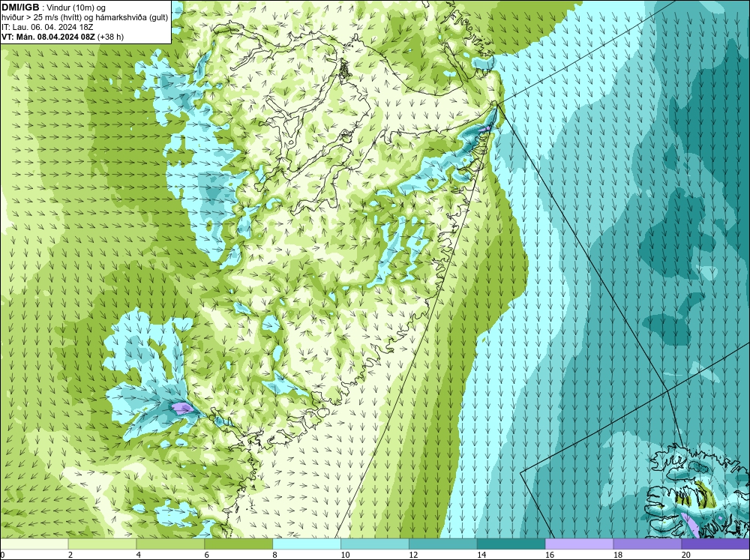Select the 18–20 m/s medium purple swatch
Screen dimensions: 750x560
click(648, 544)
